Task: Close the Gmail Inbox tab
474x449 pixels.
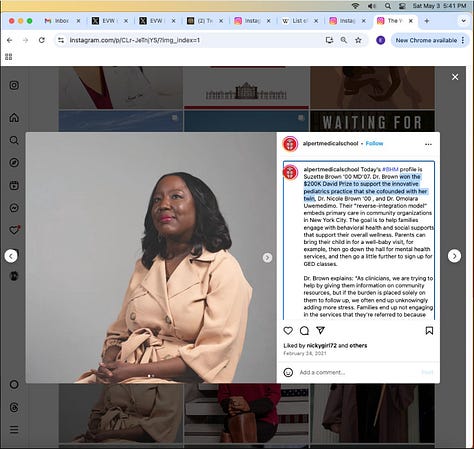Action: [78, 21]
